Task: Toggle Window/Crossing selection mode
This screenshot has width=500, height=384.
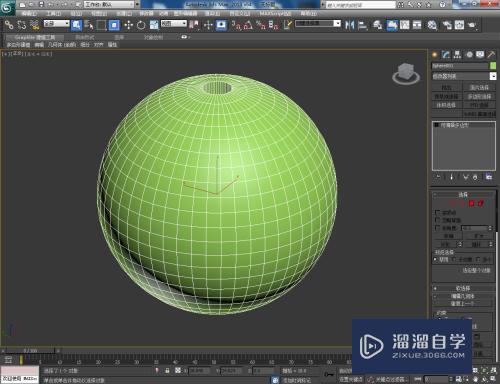Action: click(114, 25)
